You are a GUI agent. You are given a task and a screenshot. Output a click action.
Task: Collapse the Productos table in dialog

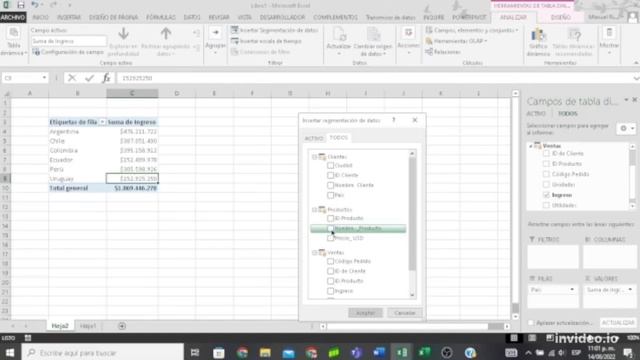[x=315, y=209]
